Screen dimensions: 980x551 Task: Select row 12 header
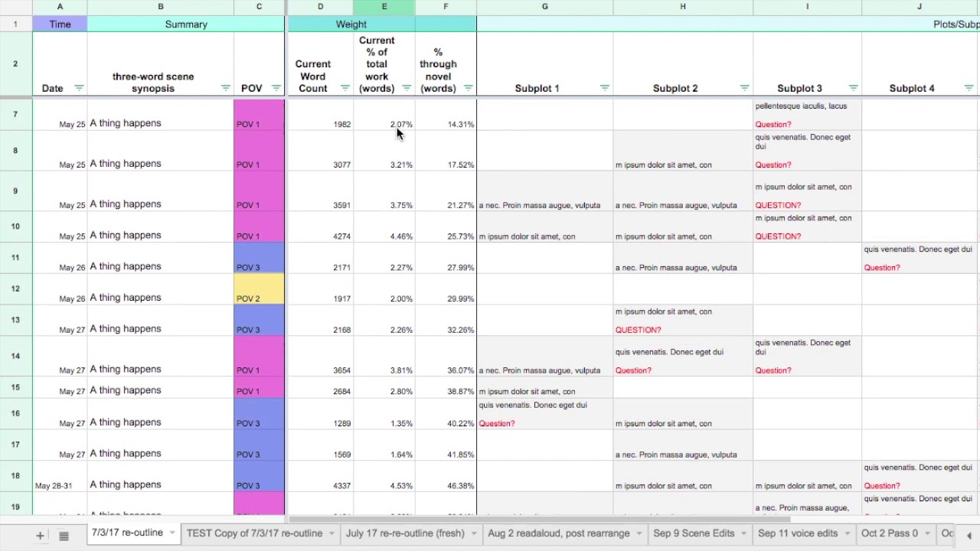pos(15,289)
